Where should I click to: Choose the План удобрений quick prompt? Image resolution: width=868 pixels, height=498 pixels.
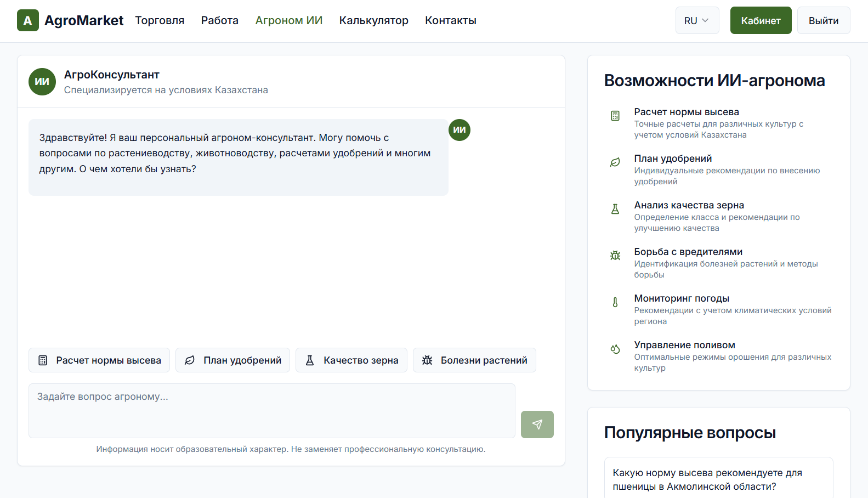232,360
